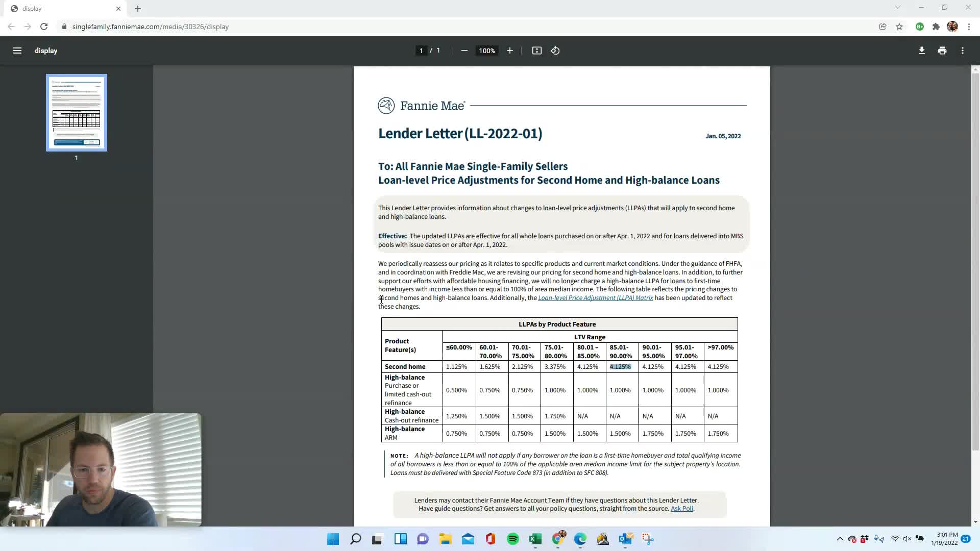Open the Widgets taskbar icon
The width and height of the screenshot is (980, 551).
[401, 539]
